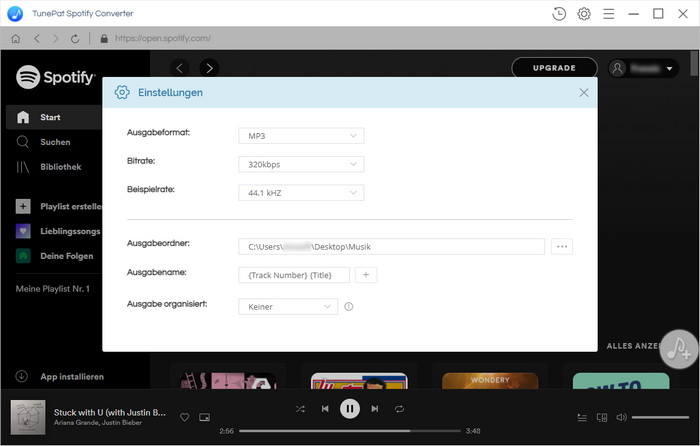The image size is (700, 446).
Task: Open the connect to device icon
Action: click(x=602, y=418)
